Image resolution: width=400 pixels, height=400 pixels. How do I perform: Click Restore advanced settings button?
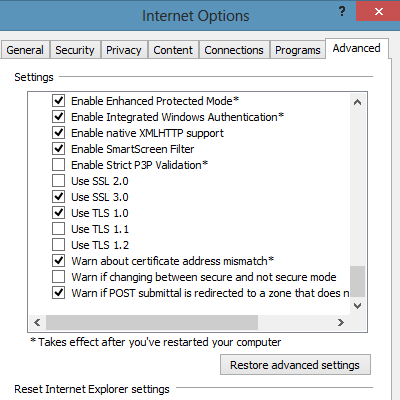[x=295, y=365]
